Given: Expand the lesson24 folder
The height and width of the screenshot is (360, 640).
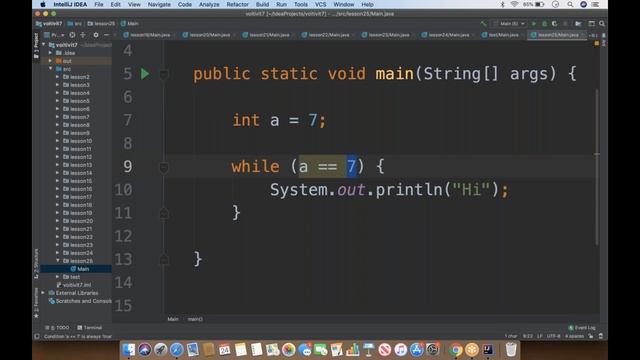Looking at the screenshot, I should pyautogui.click(x=58, y=253).
